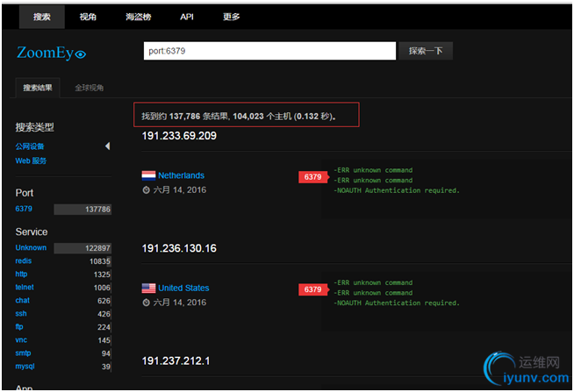Filter by telnet service

point(25,287)
